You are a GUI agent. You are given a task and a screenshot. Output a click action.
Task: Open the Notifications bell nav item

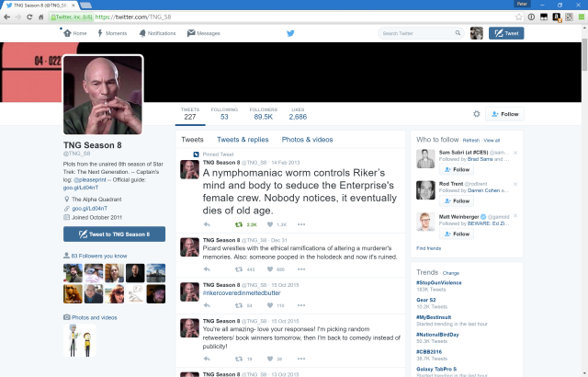(157, 33)
